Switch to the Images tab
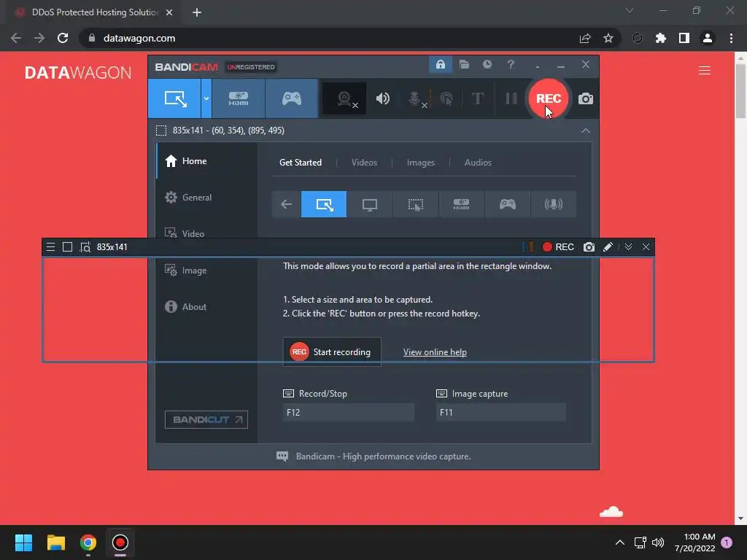The image size is (747, 560). pos(420,163)
